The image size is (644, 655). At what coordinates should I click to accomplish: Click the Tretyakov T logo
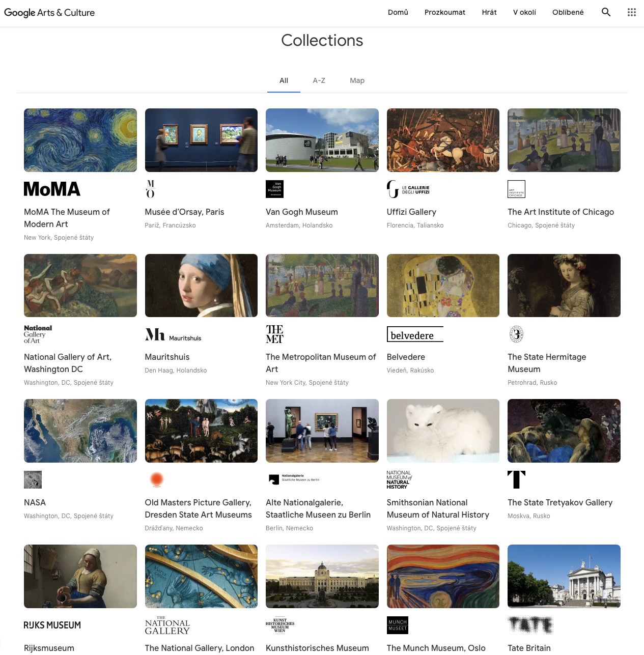click(516, 480)
